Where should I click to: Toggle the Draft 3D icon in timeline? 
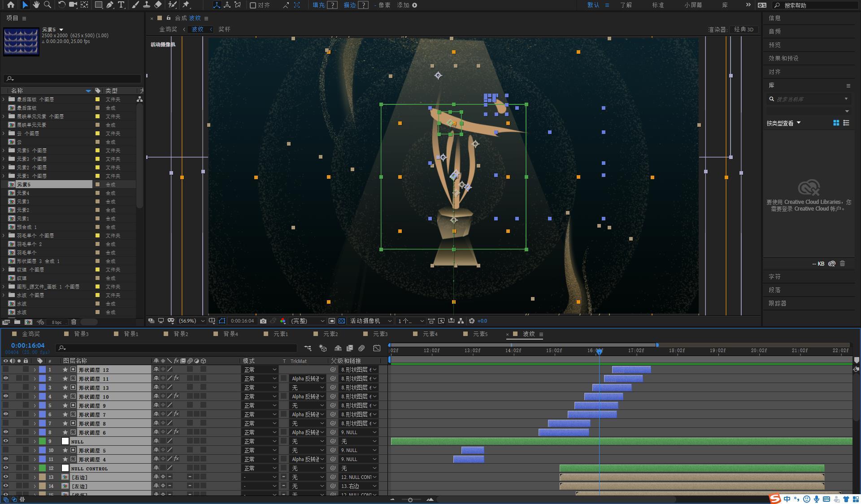coord(323,348)
